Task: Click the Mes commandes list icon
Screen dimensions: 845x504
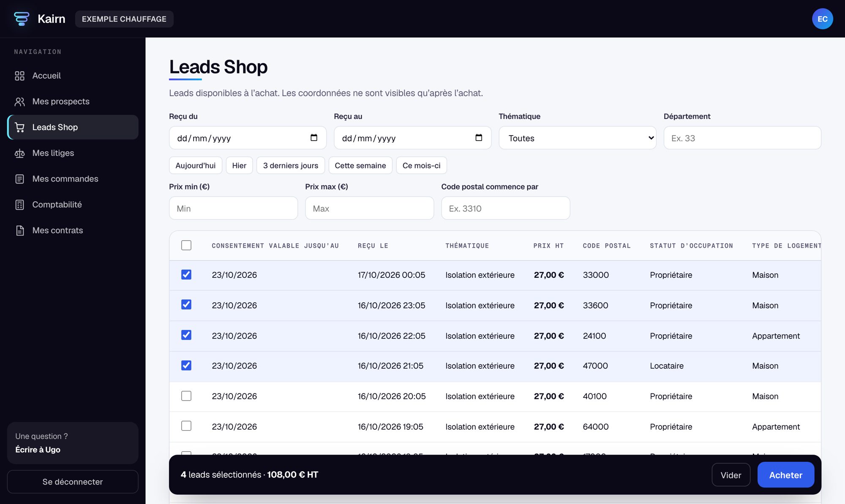Action: [x=19, y=179]
